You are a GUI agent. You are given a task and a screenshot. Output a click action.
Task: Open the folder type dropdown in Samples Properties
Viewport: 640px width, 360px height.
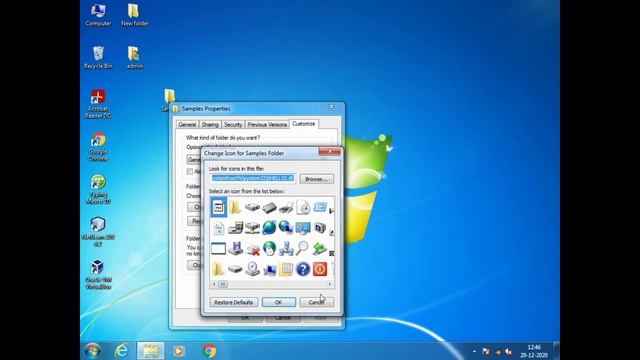point(194,159)
